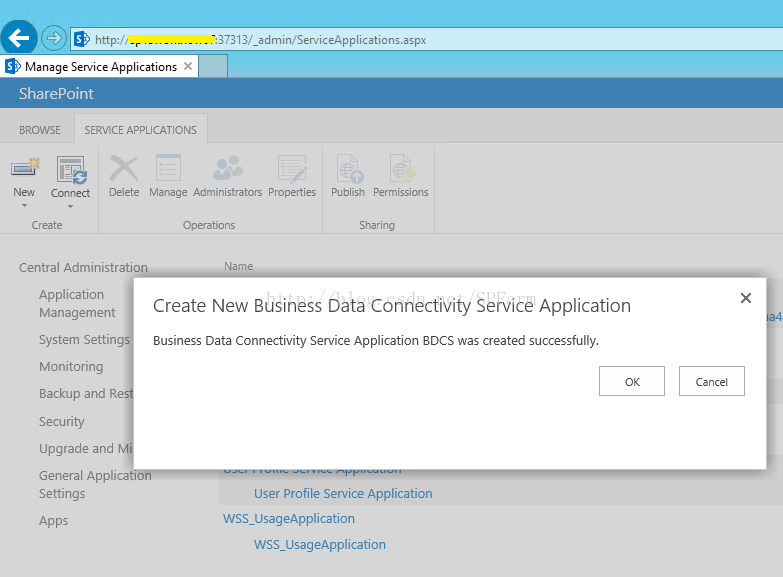The width and height of the screenshot is (783, 577).
Task: Click the browser Back arrow button
Action: 18,38
